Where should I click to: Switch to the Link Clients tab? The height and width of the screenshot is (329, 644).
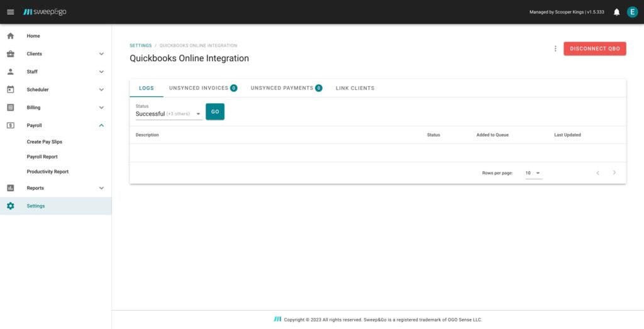(355, 88)
